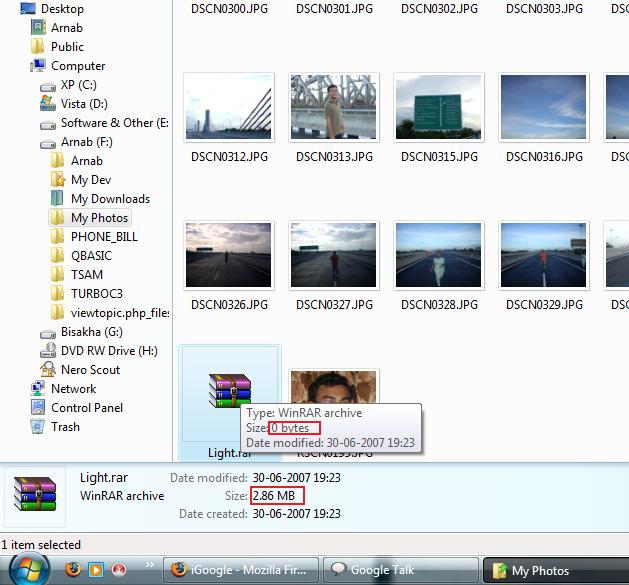Open the Trash recycle bin icon
This screenshot has width=629, height=585.
click(38, 427)
